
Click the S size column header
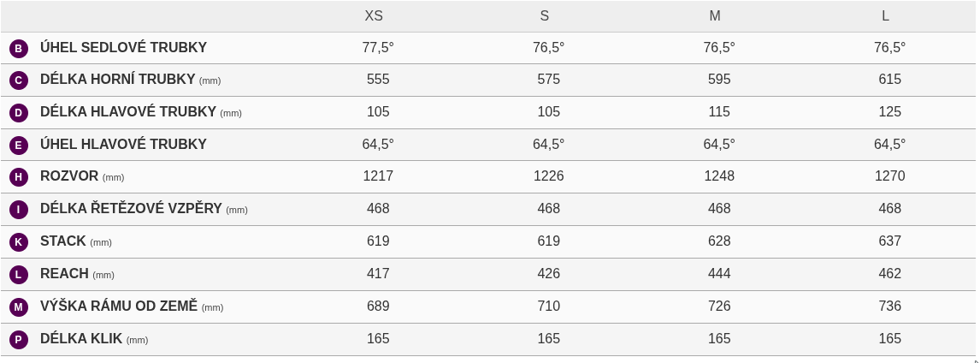[545, 16]
